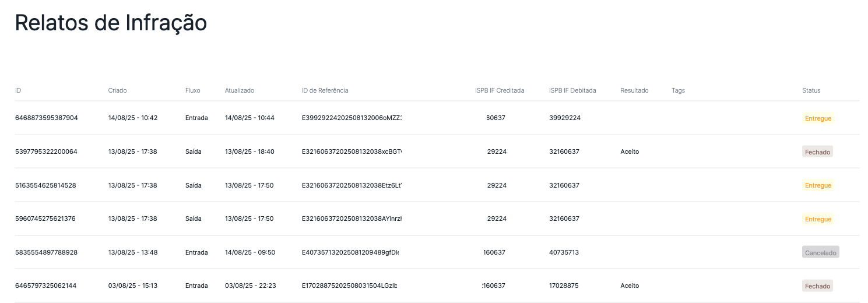Click the Fechado badge on the 03/08/25 row
This screenshot has height=303, width=868.
tap(817, 286)
